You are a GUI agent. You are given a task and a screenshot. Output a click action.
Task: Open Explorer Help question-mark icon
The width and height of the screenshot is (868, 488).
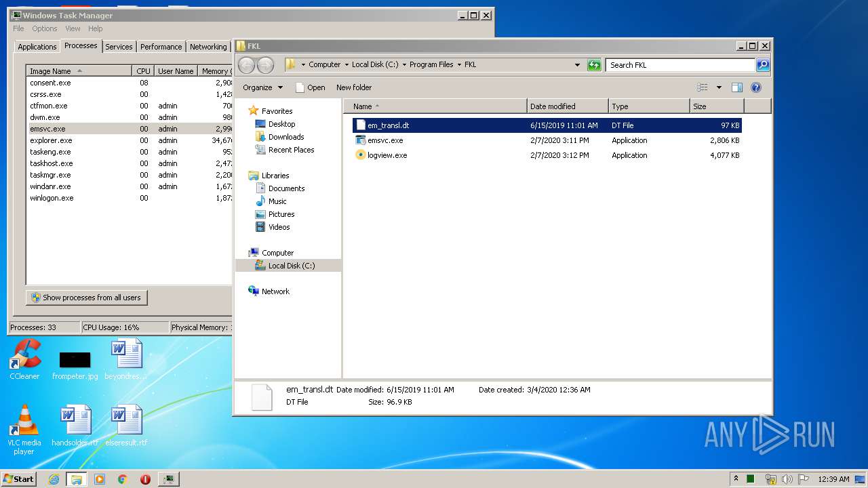[x=756, y=87]
